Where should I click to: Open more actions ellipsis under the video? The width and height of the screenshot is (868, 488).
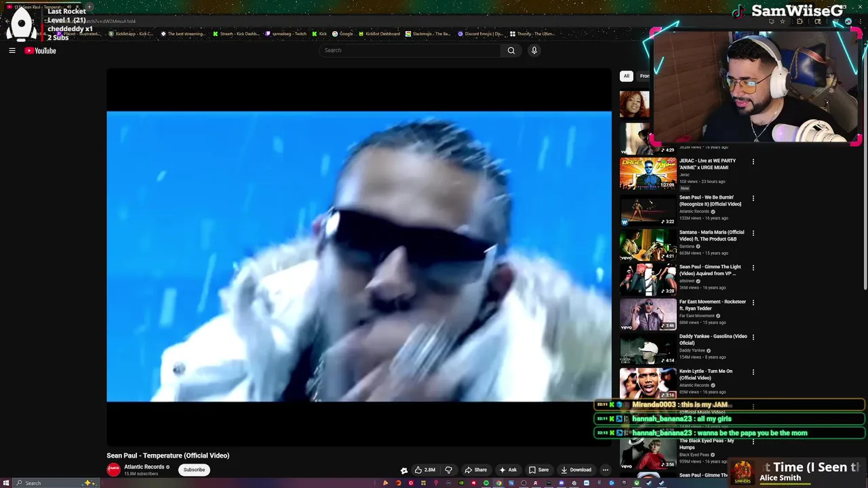(x=606, y=470)
